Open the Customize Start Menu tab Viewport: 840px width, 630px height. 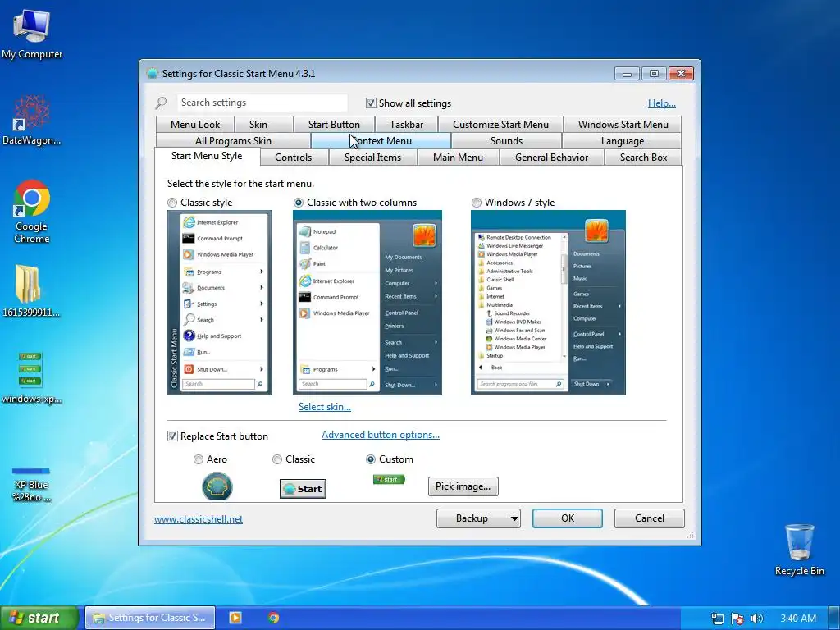[500, 125]
